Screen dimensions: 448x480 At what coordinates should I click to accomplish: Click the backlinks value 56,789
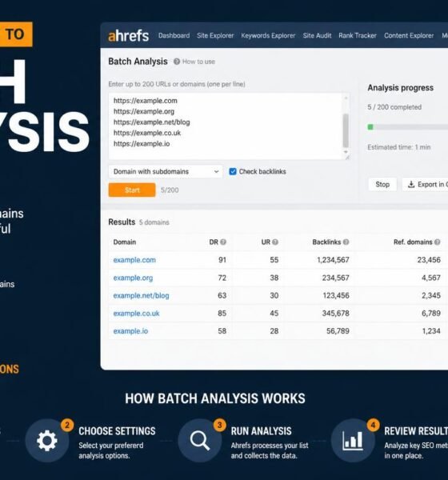(x=338, y=331)
